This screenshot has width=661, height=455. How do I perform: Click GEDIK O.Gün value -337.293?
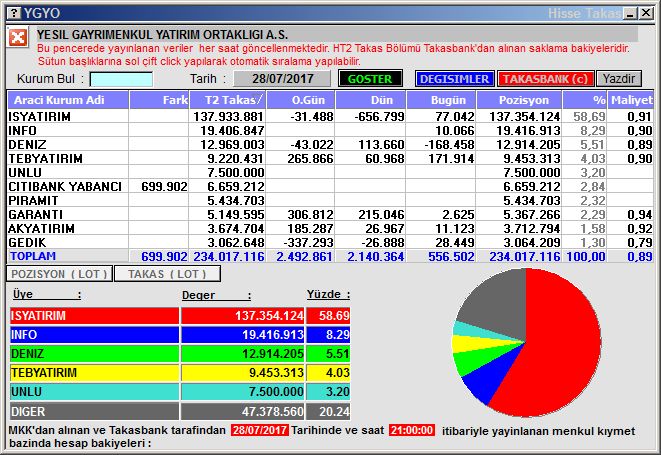point(309,242)
